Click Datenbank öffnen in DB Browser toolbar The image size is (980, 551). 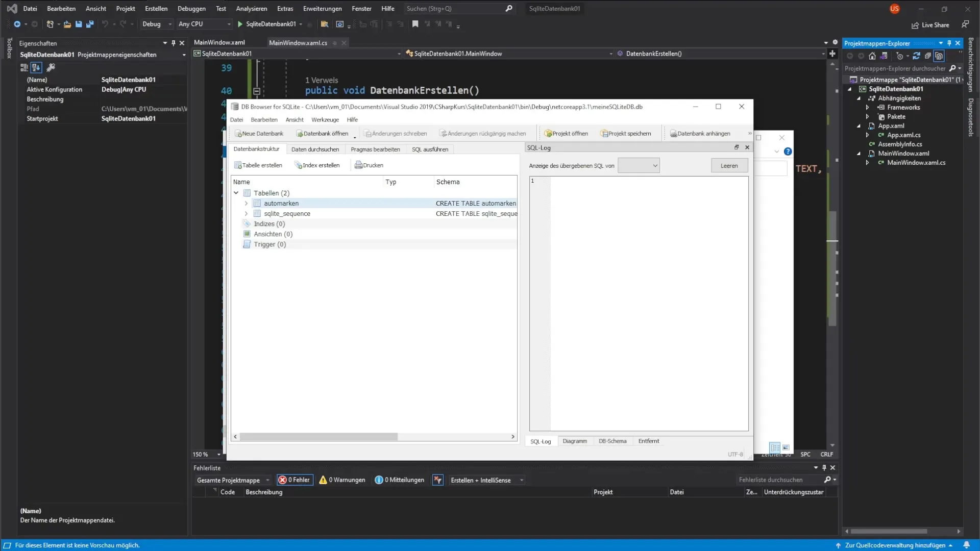pos(322,134)
